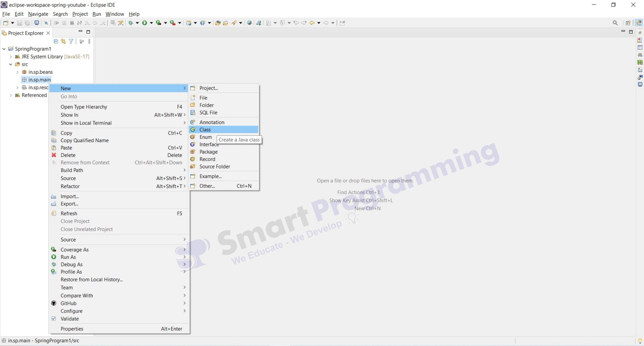644x346 pixels.
Task: Toggle the Validate checkbox entry
Action: pyautogui.click(x=70, y=319)
